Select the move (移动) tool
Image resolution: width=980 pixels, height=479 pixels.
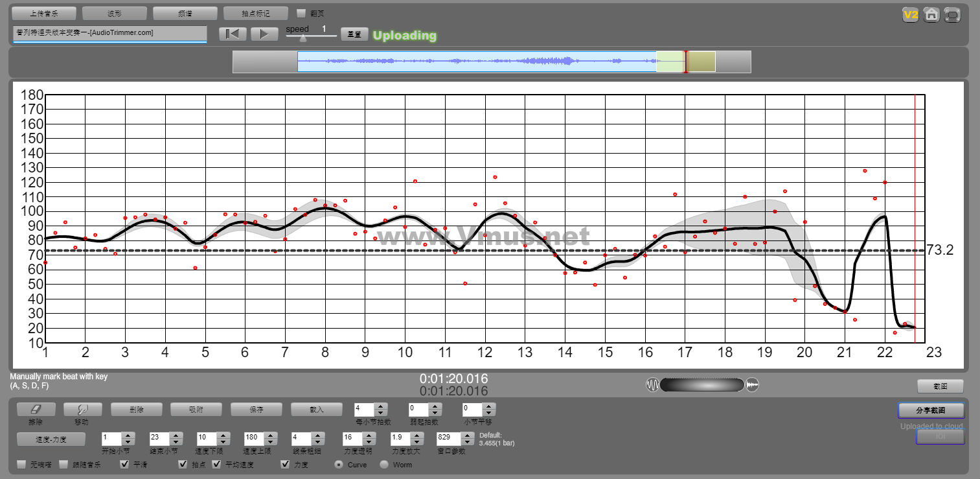click(82, 410)
